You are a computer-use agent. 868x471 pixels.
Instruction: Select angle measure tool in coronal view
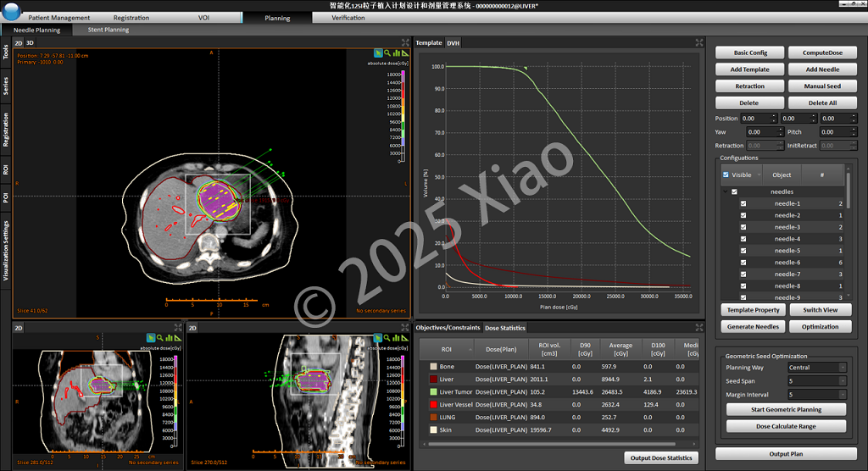pos(178,338)
